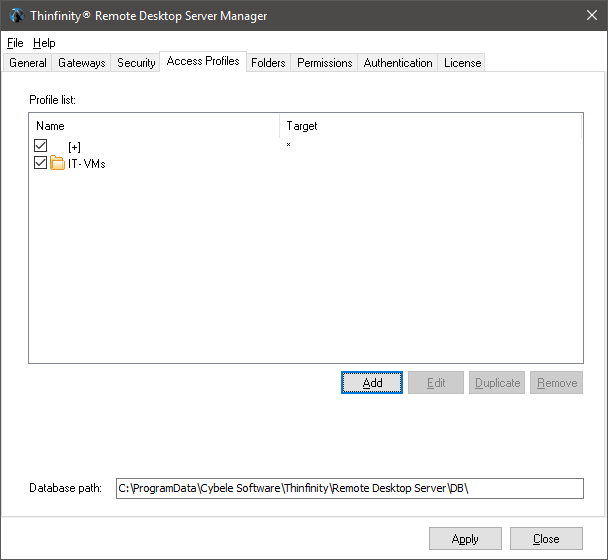The width and height of the screenshot is (608, 560).
Task: Select the IT-VMs profile row
Action: pyautogui.click(x=306, y=163)
